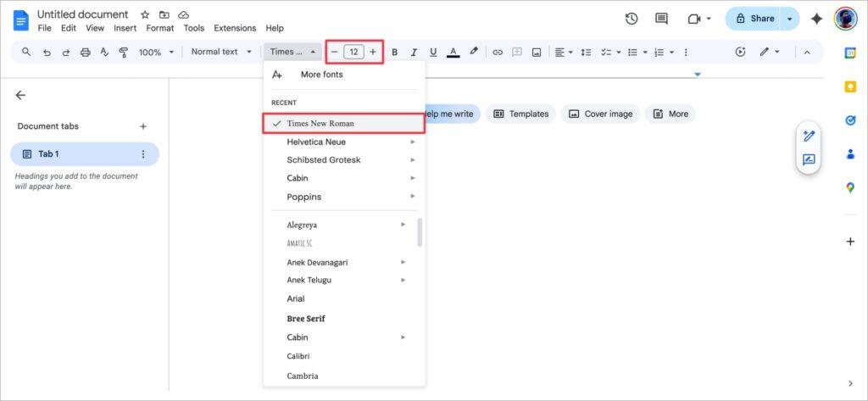Open the toolbar three-dot overflow menu
The width and height of the screenshot is (868, 401).
coord(686,52)
